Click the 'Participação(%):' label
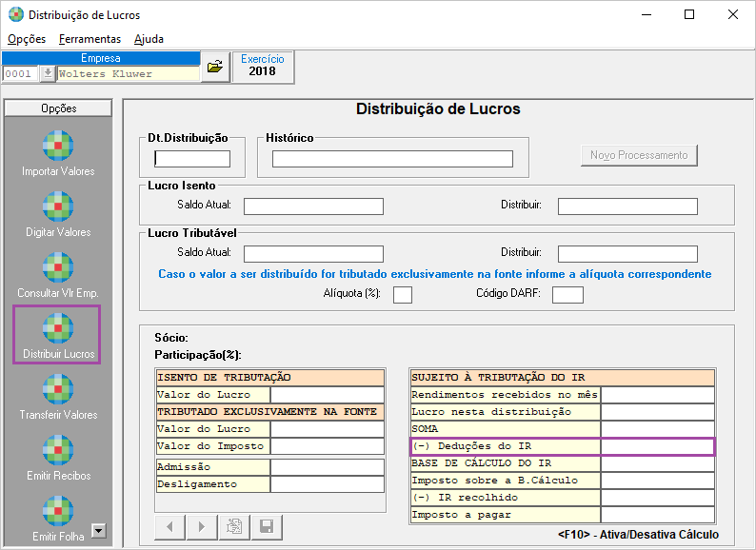Image resolution: width=756 pixels, height=550 pixels. point(198,355)
